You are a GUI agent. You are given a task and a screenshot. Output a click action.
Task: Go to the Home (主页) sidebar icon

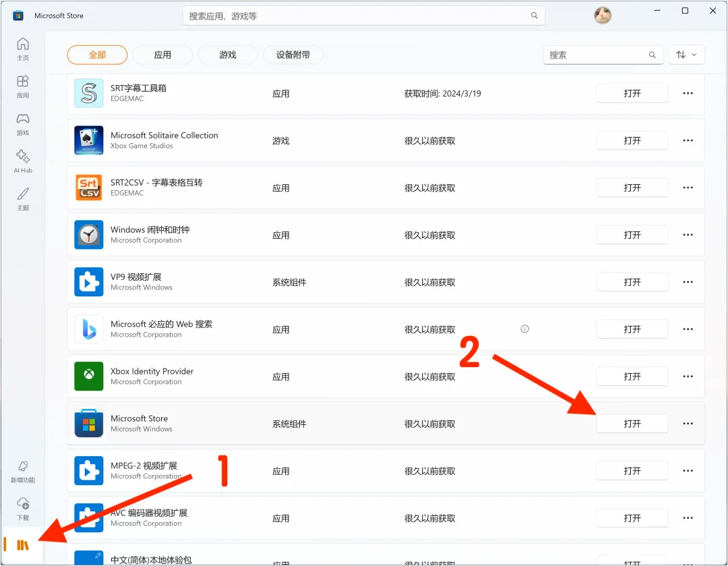[23, 49]
